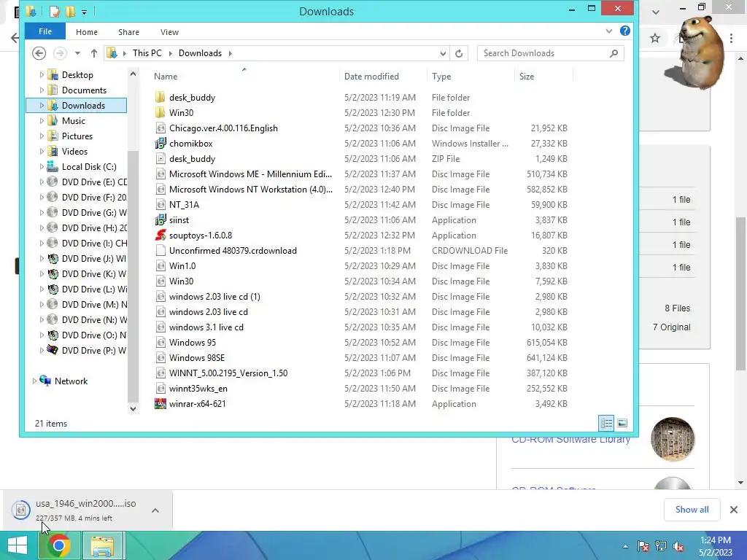Screen dimensions: 747x560
Task: Click the Forward navigation arrow in Explorer
Action: [x=60, y=53]
